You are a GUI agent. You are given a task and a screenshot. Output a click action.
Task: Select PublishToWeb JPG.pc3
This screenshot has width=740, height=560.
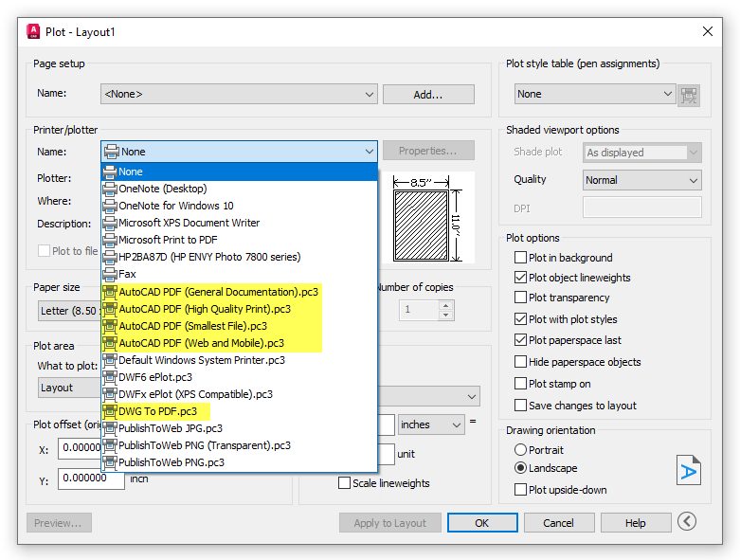pos(239,428)
